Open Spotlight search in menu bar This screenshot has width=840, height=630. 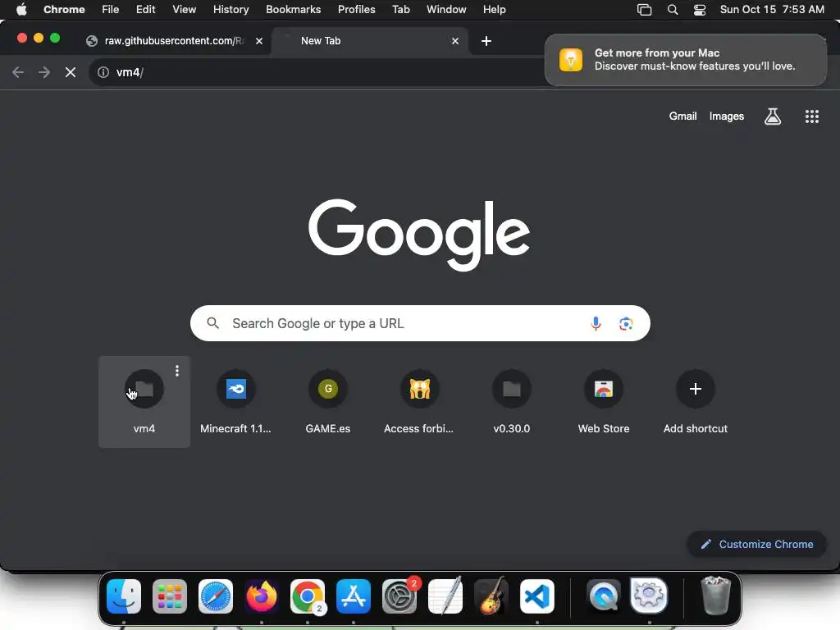pos(673,10)
